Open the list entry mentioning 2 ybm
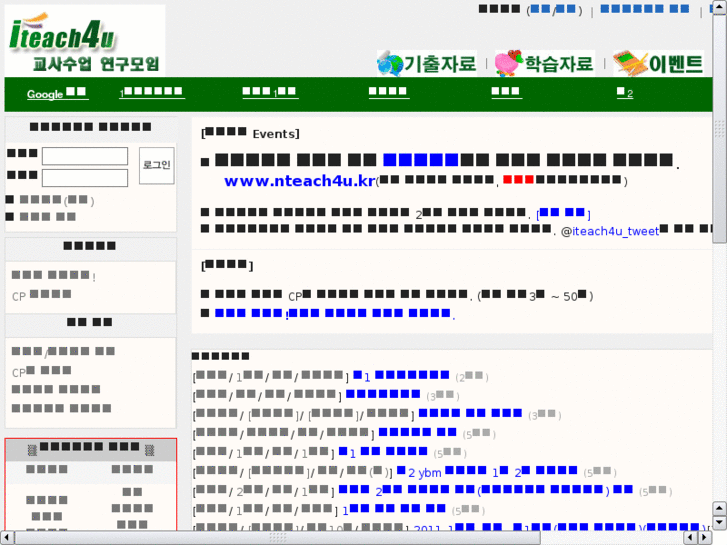Viewport: 727px width, 545px height. 487,472
